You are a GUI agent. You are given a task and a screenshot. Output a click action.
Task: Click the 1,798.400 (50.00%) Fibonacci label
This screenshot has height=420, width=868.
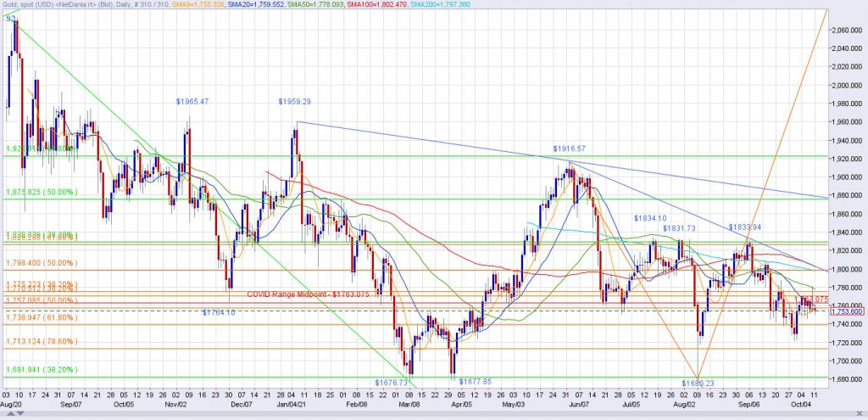[x=42, y=263]
